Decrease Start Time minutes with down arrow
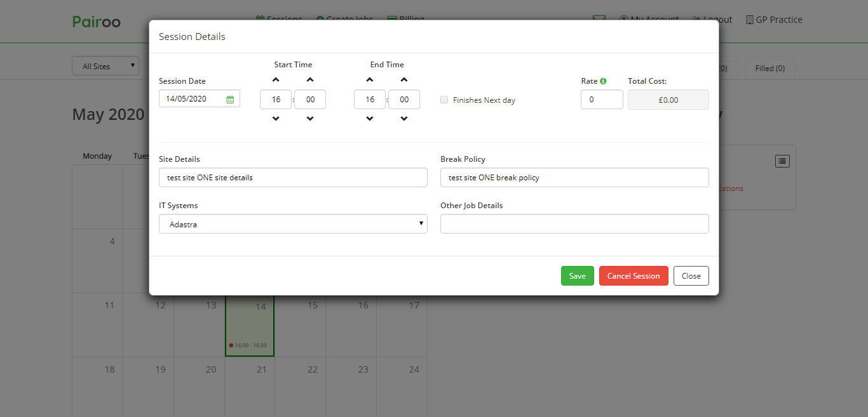This screenshot has width=868, height=417. pos(310,119)
